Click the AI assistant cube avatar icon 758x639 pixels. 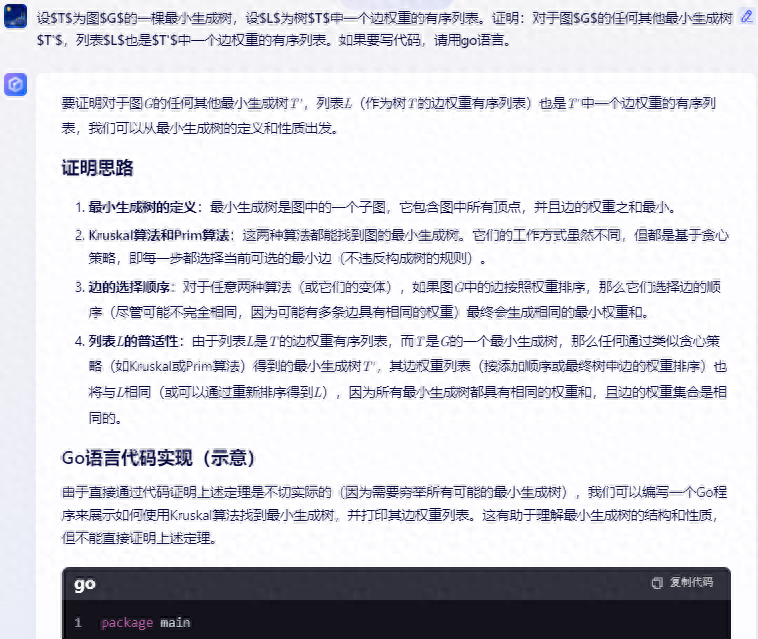click(x=15, y=85)
